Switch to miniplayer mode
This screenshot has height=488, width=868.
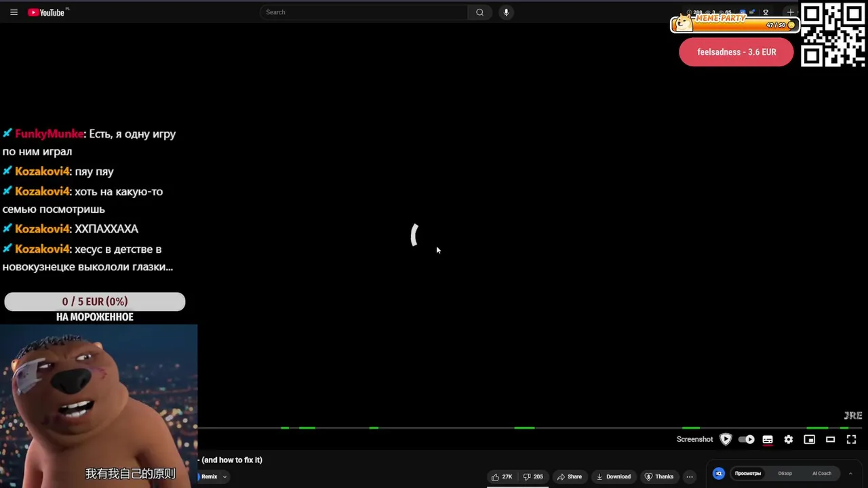(810, 439)
